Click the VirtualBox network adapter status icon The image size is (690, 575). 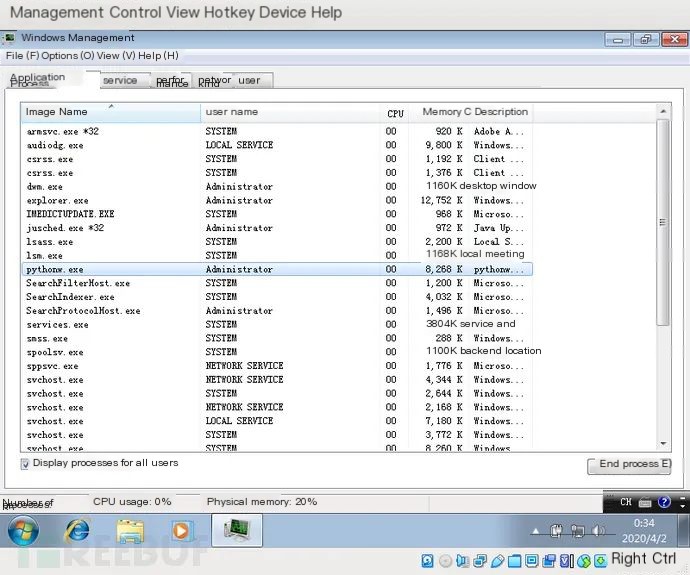(480, 560)
